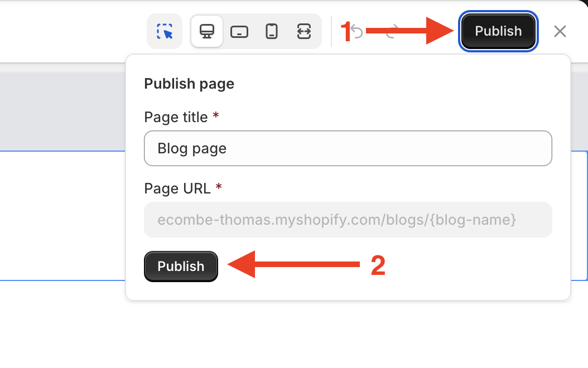The height and width of the screenshot is (368, 588).
Task: Switch to tablet preview mode
Action: (x=239, y=31)
